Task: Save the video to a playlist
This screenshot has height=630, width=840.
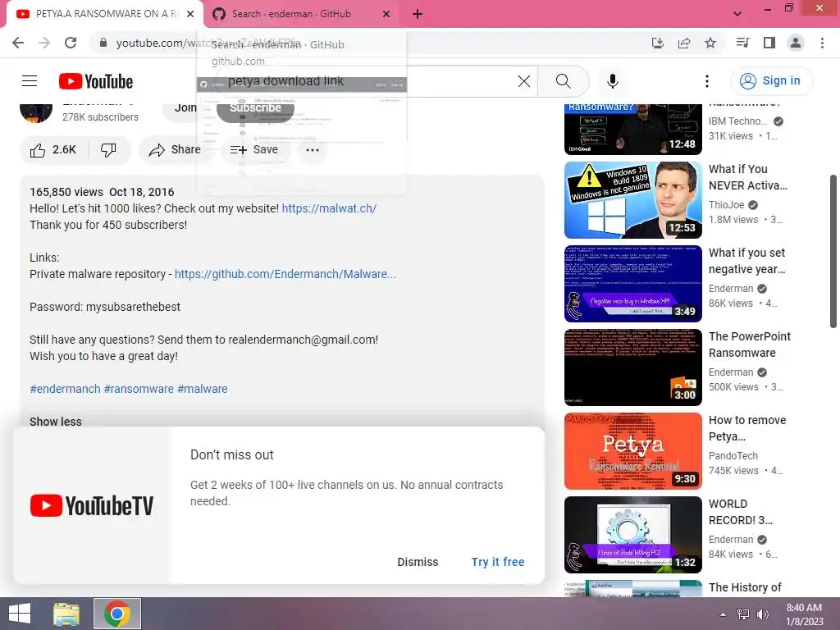Action: 254,150
